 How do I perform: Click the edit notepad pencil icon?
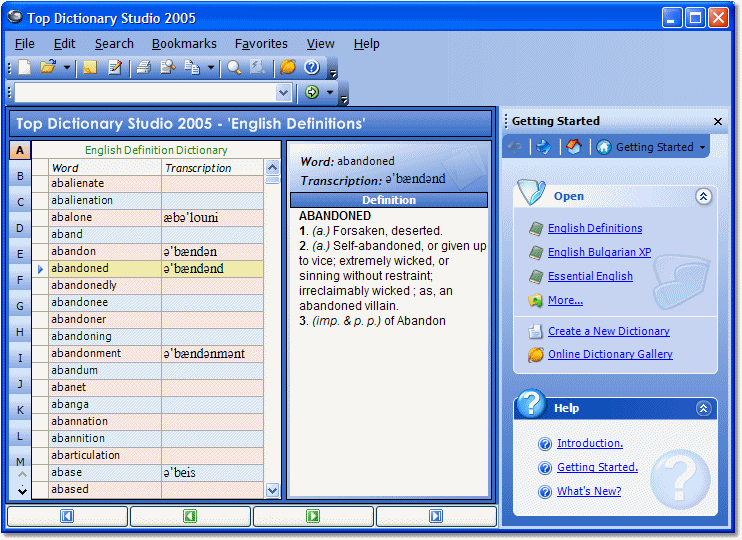[115, 67]
